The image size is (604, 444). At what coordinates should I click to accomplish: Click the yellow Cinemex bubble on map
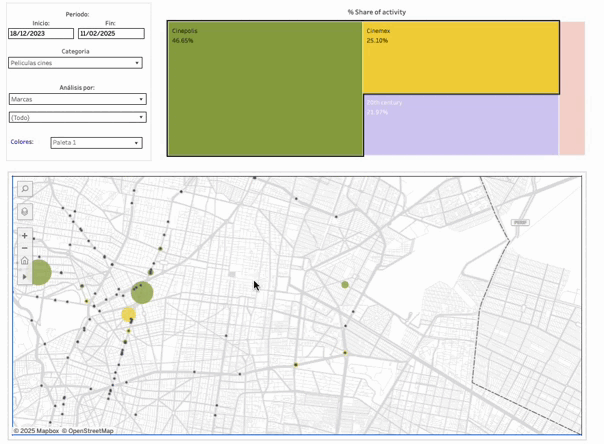pyautogui.click(x=129, y=315)
